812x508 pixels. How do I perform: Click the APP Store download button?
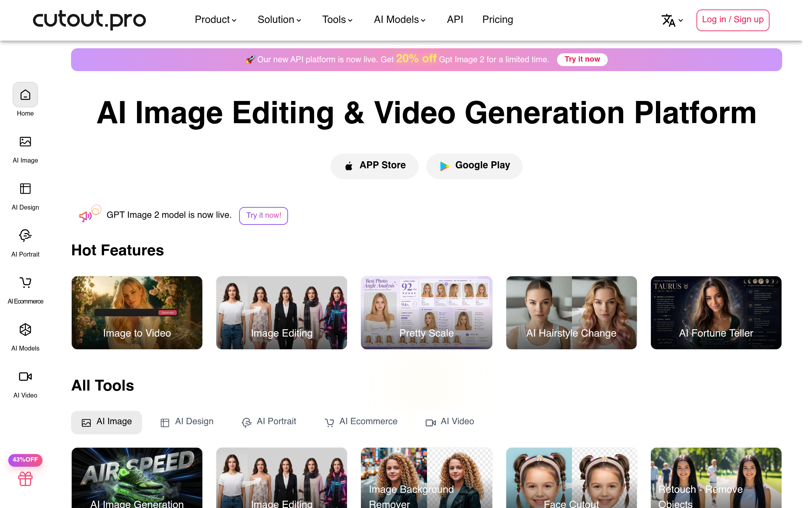click(375, 166)
